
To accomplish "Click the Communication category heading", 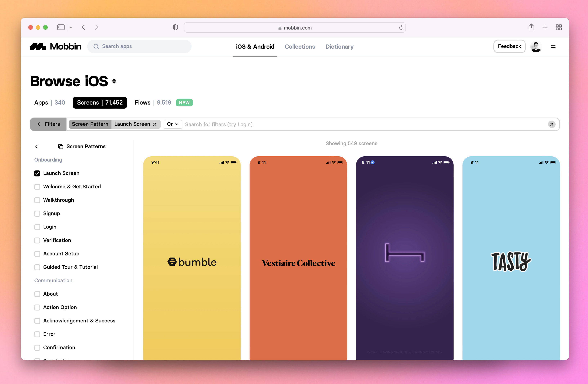I will pos(53,280).
